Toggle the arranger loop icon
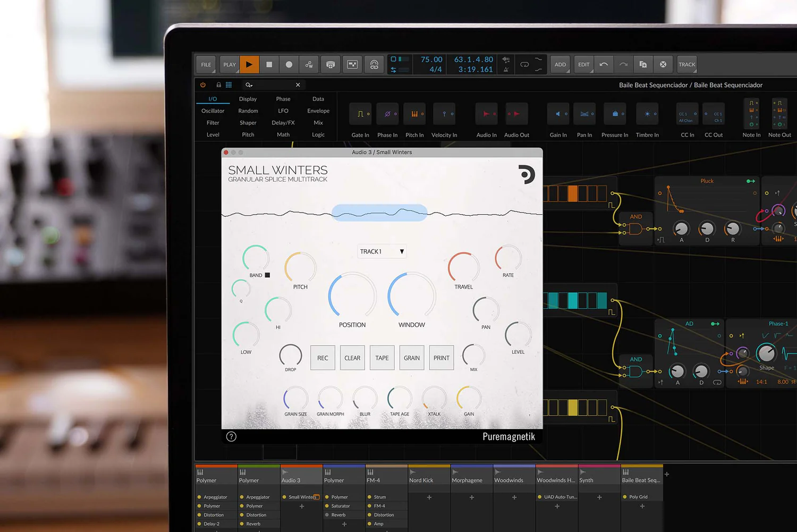Viewport: 797px width, 532px height. (524, 64)
